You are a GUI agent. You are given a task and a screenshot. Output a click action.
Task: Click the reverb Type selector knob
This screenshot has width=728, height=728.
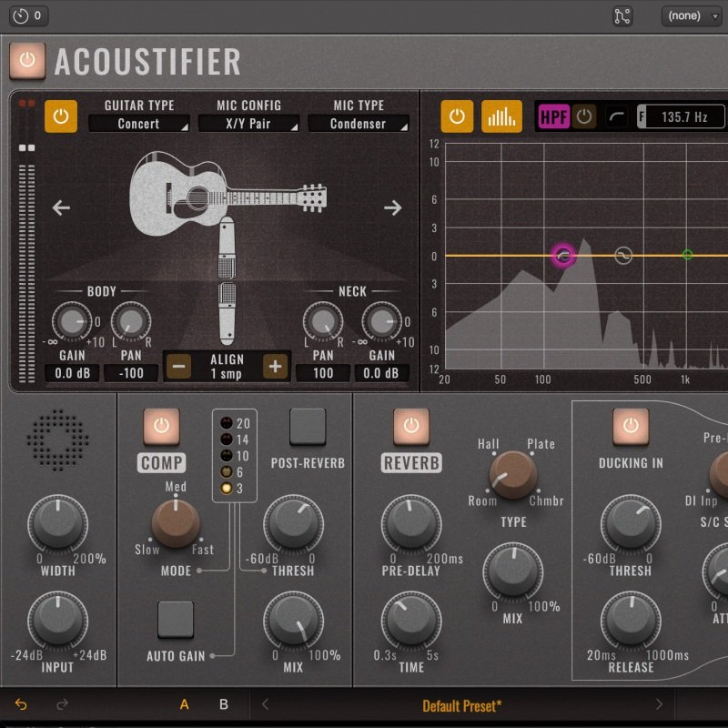[x=513, y=474]
